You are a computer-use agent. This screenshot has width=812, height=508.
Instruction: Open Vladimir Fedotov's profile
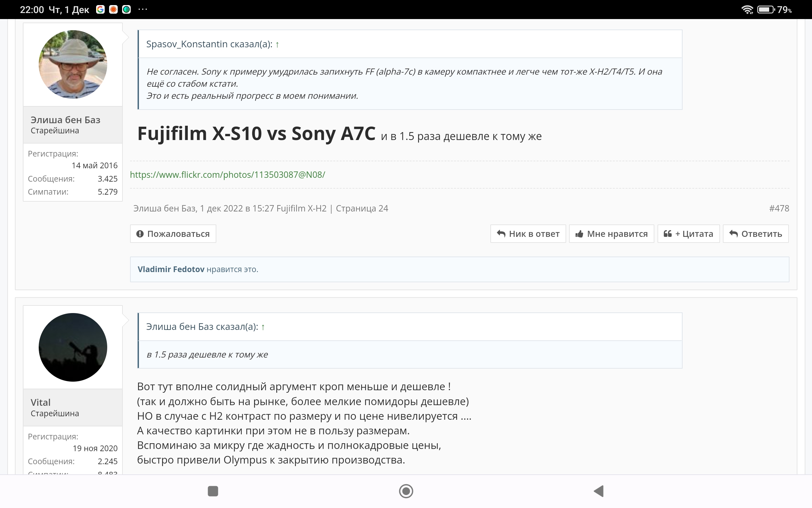coord(171,270)
